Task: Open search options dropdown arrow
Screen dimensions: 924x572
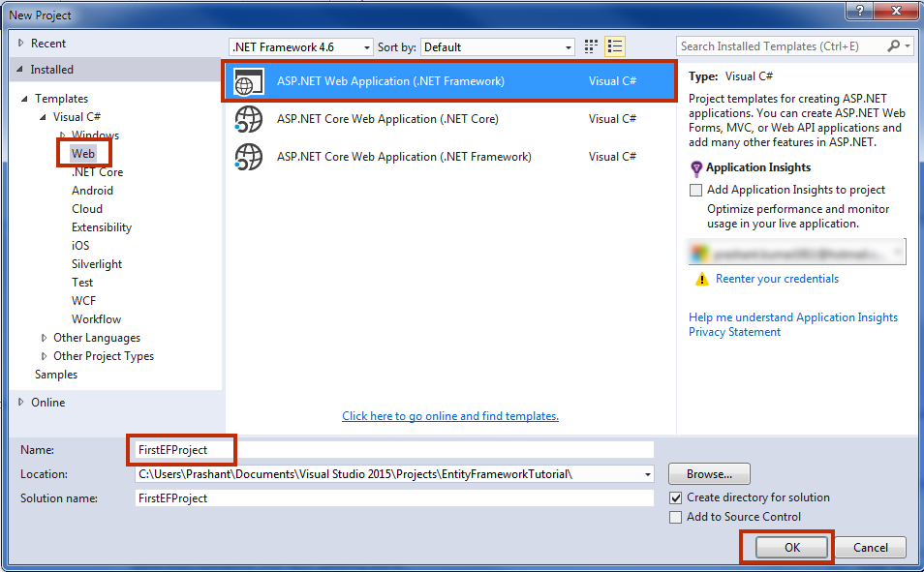Action: point(908,45)
